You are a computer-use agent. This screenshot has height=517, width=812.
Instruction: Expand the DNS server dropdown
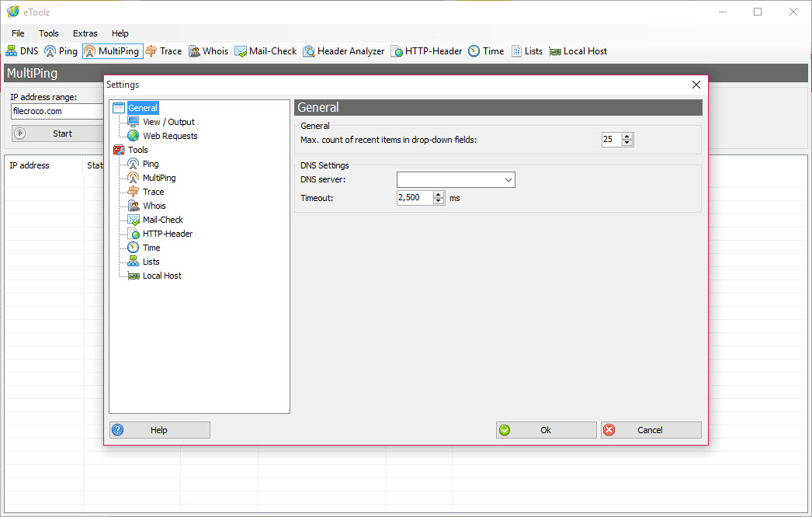tap(508, 180)
